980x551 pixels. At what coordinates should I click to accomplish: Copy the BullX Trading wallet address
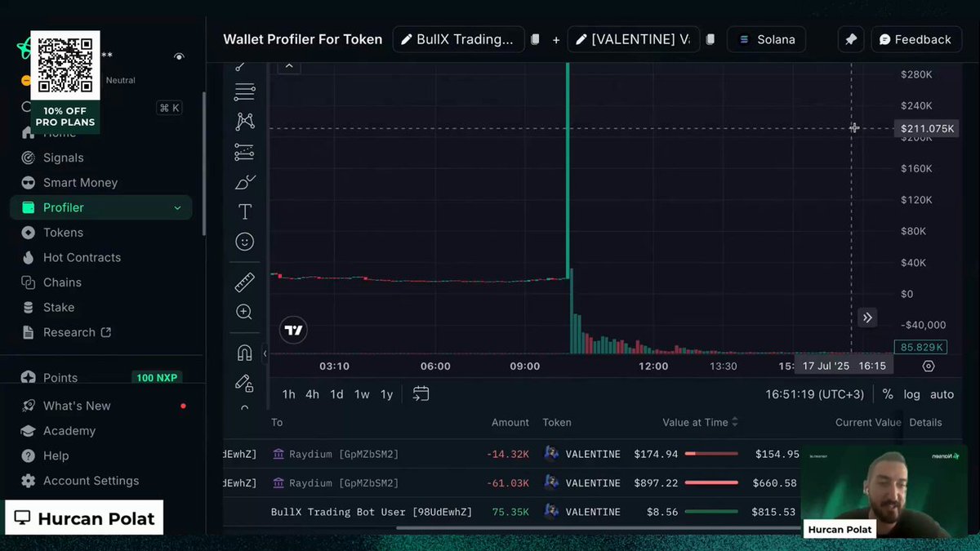point(535,39)
